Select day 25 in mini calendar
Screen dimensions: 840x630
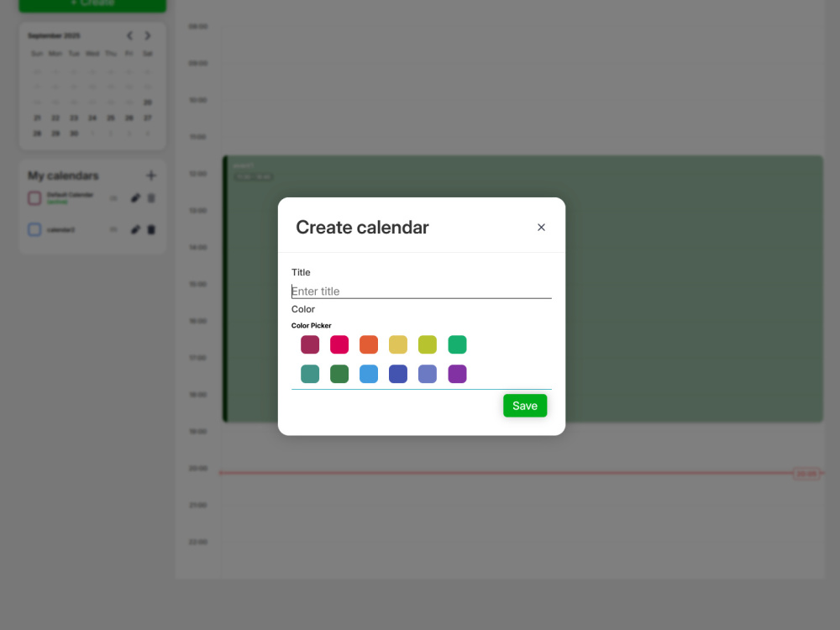point(111,118)
